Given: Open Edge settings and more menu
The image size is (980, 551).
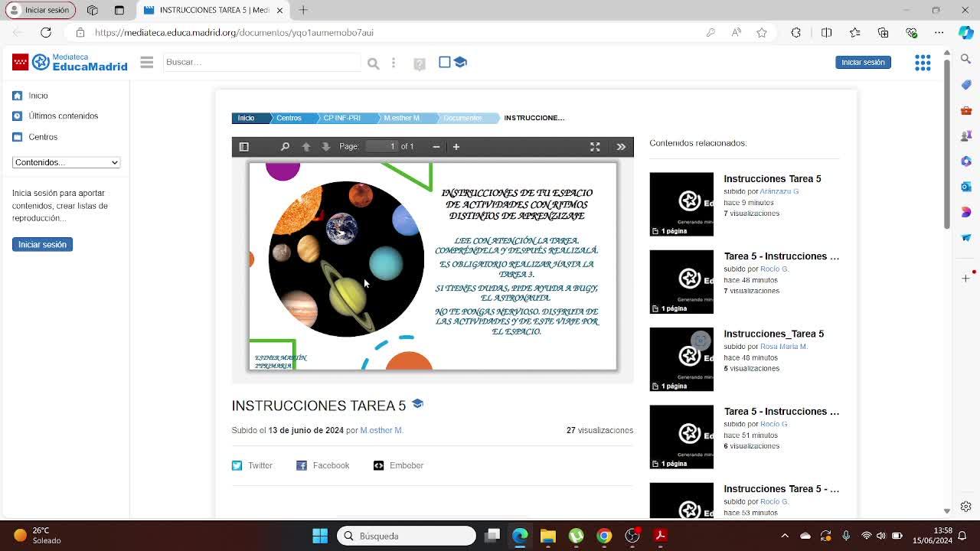Looking at the screenshot, I should tap(939, 33).
